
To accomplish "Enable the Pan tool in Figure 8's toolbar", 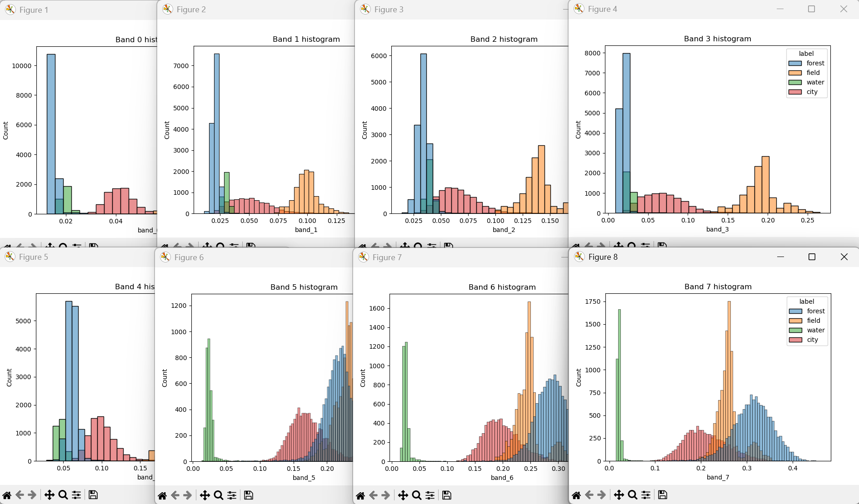I will 619,495.
